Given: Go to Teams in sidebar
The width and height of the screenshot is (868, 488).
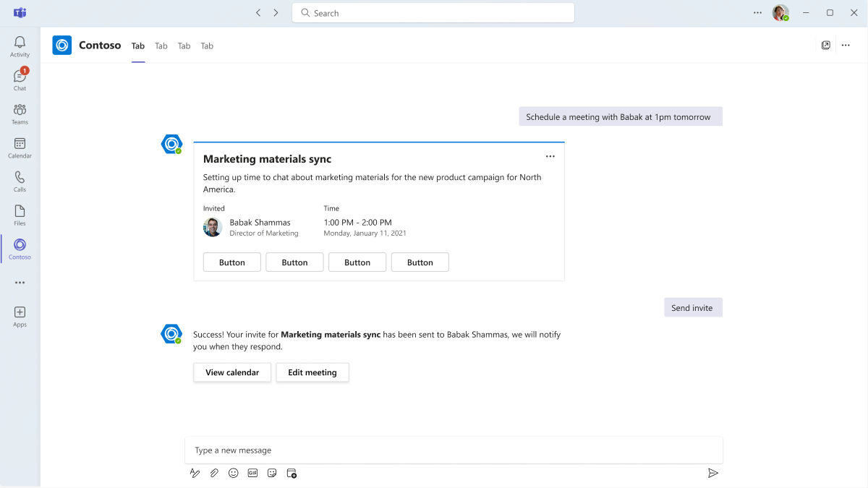Looking at the screenshot, I should [20, 114].
